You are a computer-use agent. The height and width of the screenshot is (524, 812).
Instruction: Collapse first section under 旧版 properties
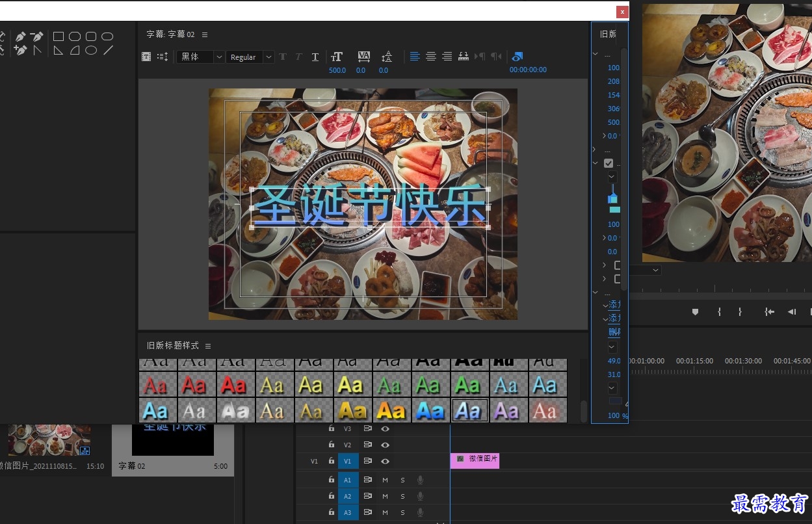tap(596, 54)
